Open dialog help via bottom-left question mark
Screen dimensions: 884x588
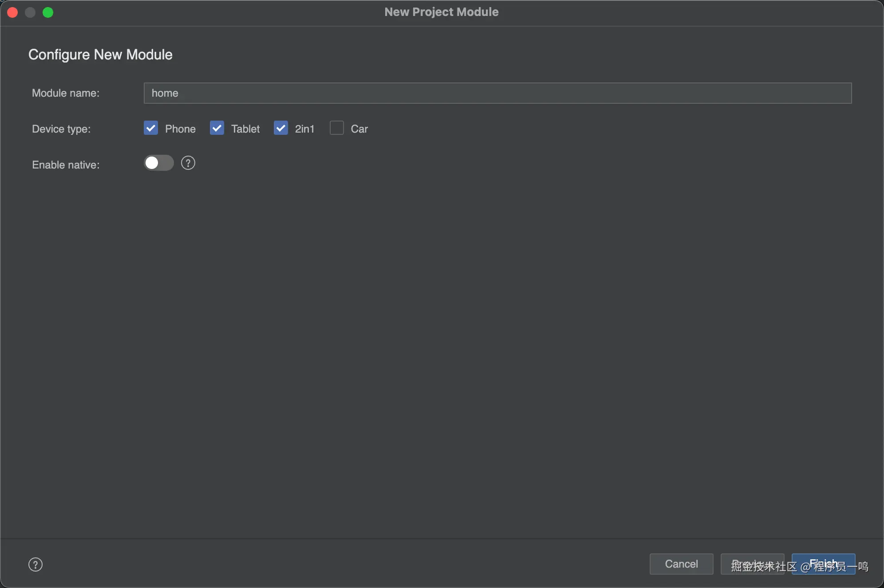tap(36, 564)
